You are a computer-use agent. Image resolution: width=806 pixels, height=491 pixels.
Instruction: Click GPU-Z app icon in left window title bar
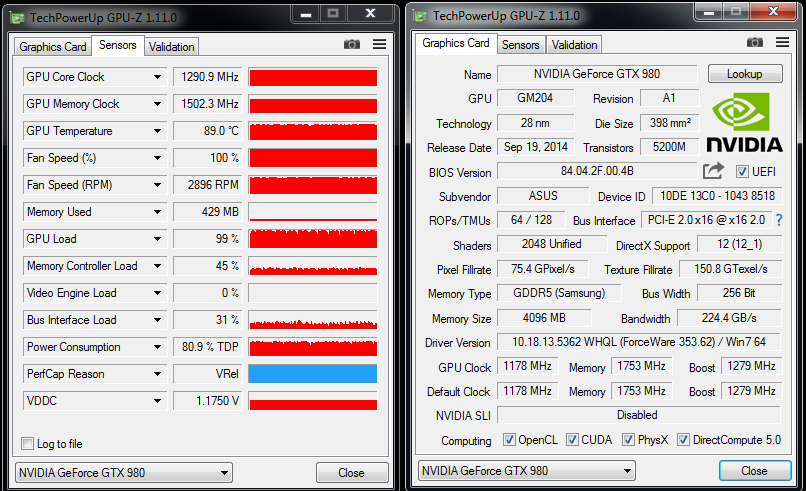point(17,18)
